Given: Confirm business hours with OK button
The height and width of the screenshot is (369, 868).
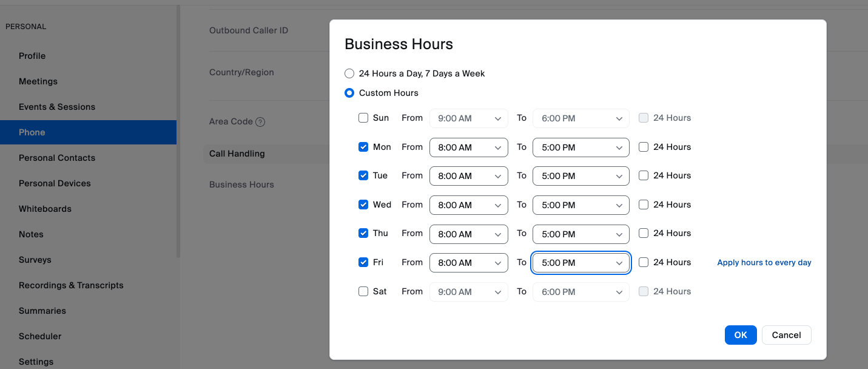Looking at the screenshot, I should (740, 335).
